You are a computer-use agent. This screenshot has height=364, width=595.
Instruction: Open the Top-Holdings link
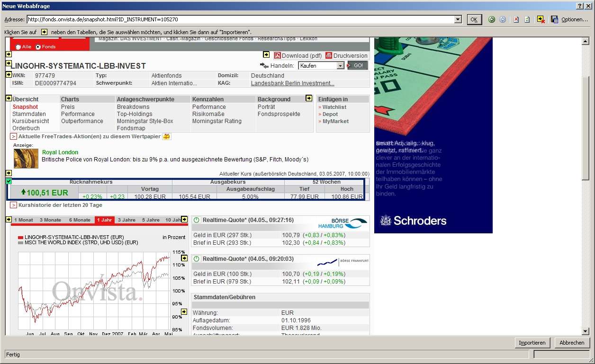click(x=135, y=114)
